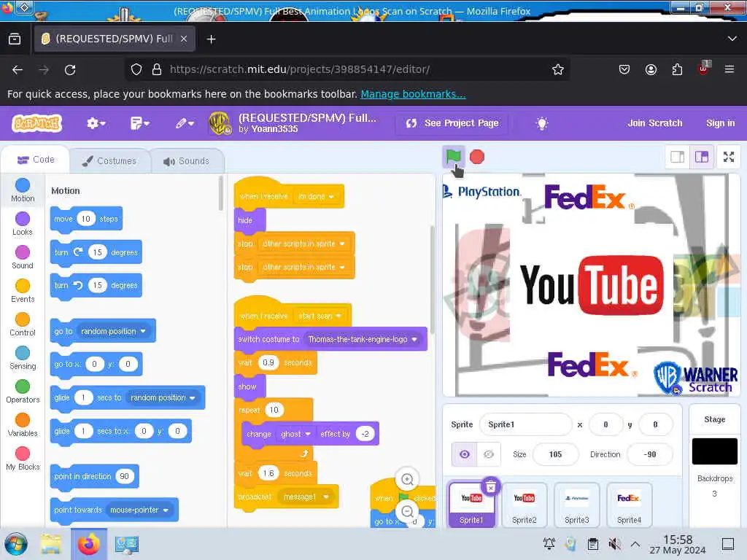Zoom in the code workspace
The image size is (747, 560).
pyautogui.click(x=407, y=479)
